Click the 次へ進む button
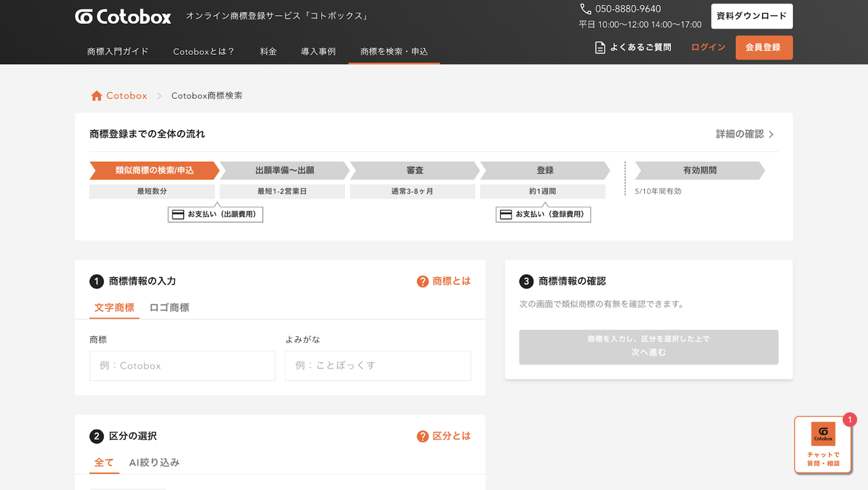868x490 pixels. pos(649,347)
